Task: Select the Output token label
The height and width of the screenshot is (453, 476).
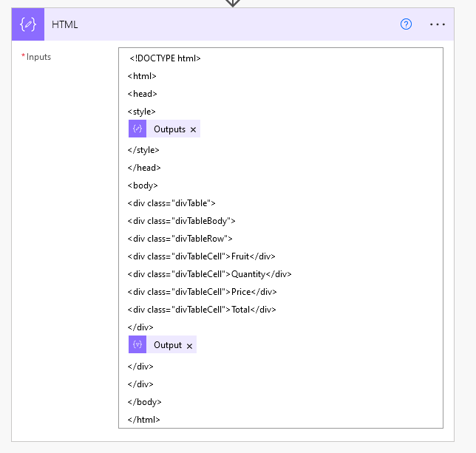Action: pos(167,345)
